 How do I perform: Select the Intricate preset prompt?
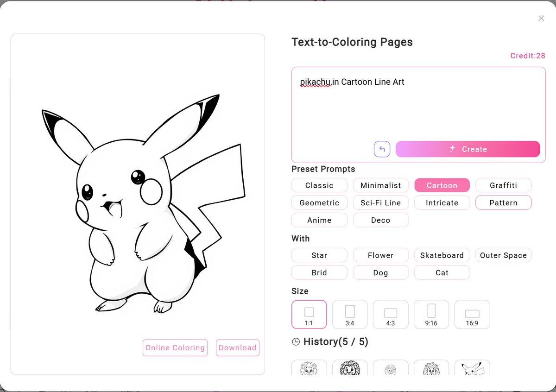click(x=442, y=203)
